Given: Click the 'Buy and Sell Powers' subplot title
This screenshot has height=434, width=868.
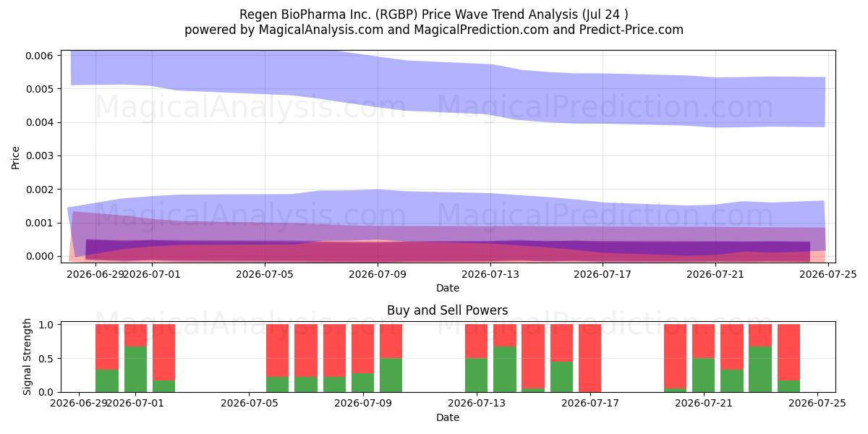Looking at the screenshot, I should (448, 310).
